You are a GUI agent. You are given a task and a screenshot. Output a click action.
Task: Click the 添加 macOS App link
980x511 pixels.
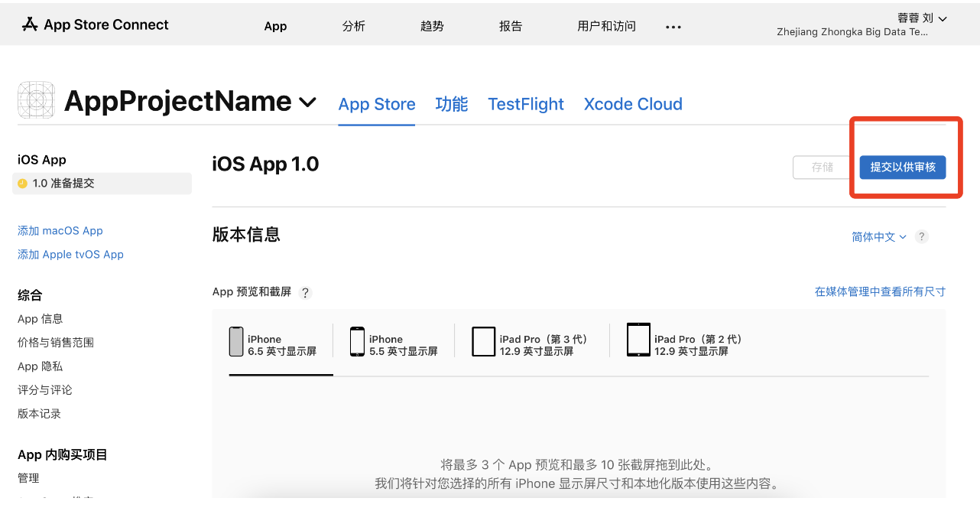pos(60,230)
